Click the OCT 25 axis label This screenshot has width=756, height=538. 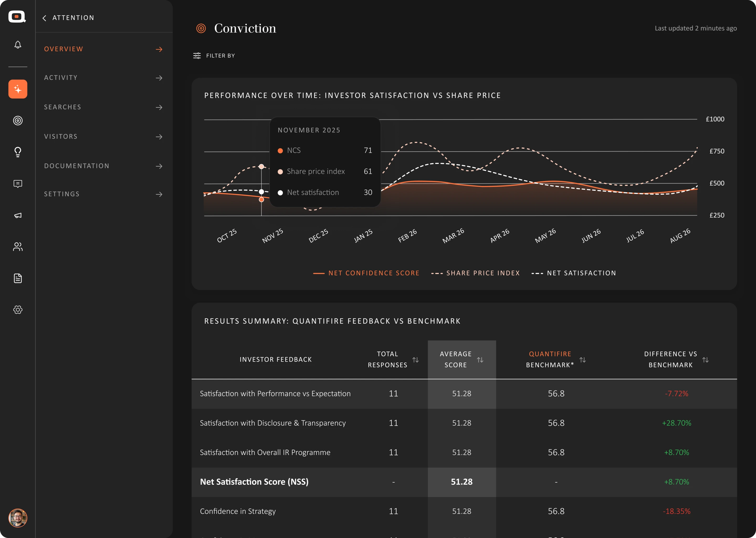pyautogui.click(x=227, y=236)
